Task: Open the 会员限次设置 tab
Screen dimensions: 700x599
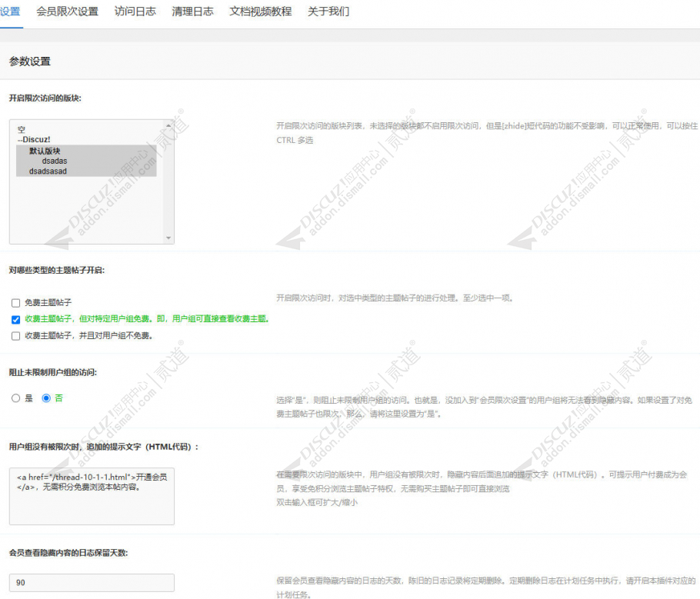Action: coord(67,12)
